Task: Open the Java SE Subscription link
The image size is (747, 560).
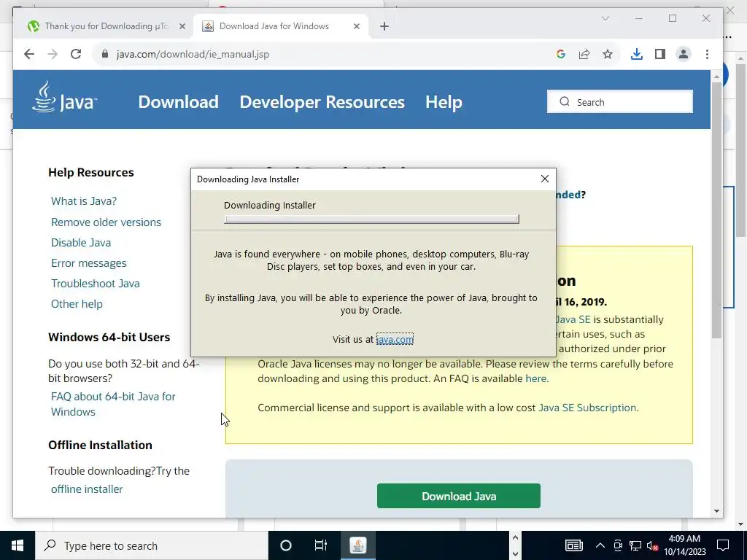Action: tap(587, 408)
